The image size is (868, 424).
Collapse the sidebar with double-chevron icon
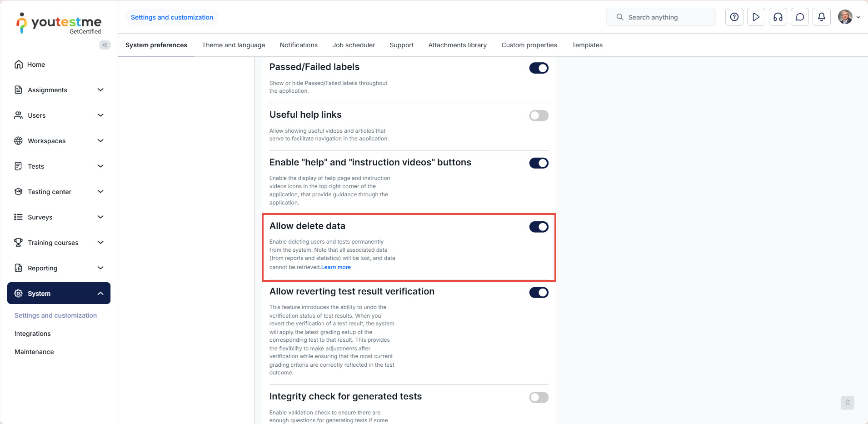tap(105, 45)
